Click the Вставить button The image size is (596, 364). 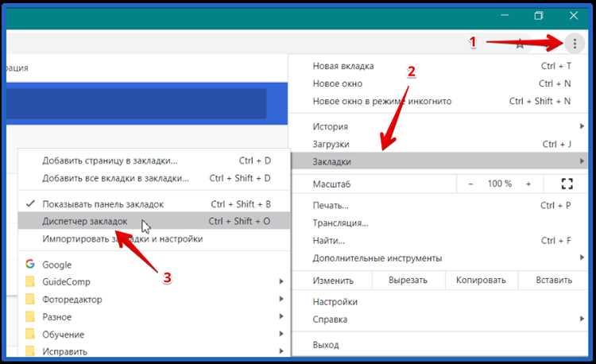(553, 280)
